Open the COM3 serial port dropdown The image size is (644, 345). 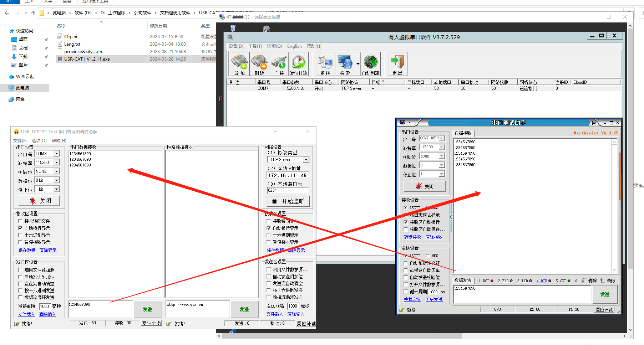click(x=56, y=154)
